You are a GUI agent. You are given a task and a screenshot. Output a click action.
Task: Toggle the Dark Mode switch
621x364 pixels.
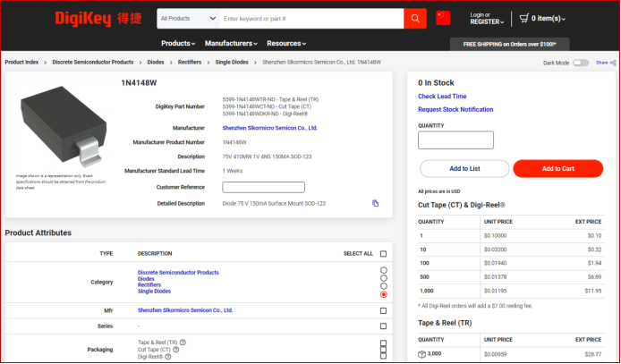click(x=581, y=63)
